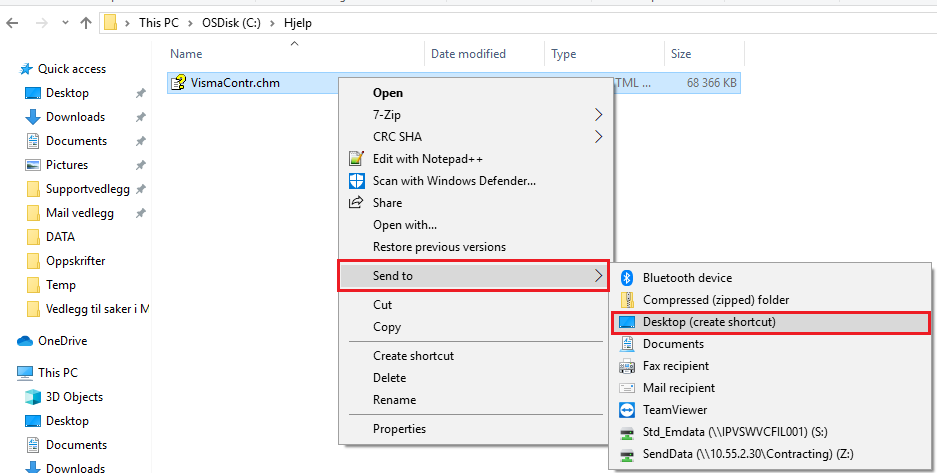
Task: Click the Windows Defender shield icon
Action: [x=356, y=181]
